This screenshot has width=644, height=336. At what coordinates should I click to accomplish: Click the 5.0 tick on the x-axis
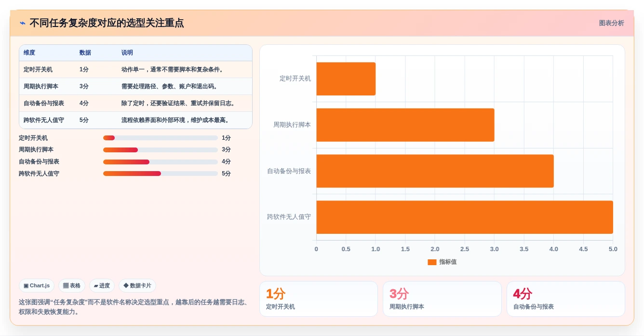613,249
